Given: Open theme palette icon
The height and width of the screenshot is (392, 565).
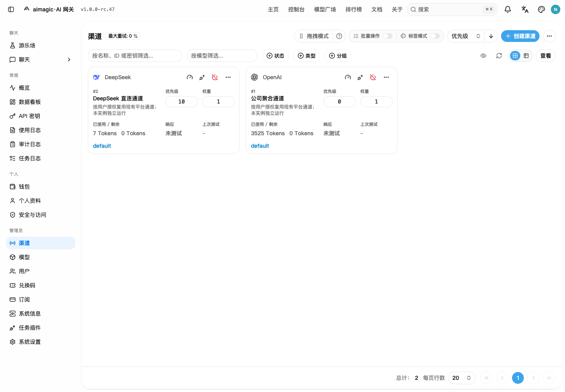Looking at the screenshot, I should pyautogui.click(x=541, y=9).
